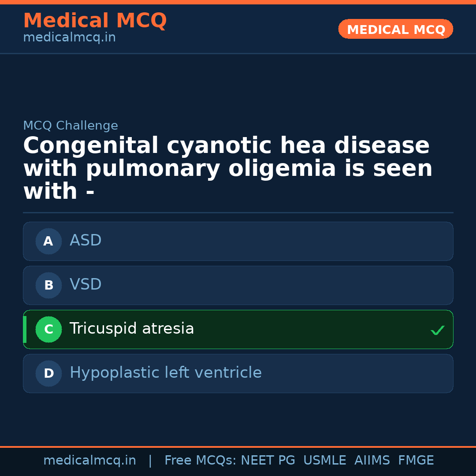Image resolution: width=476 pixels, height=476 pixels.
Task: Choose the VSD answer text
Action: [x=86, y=285]
